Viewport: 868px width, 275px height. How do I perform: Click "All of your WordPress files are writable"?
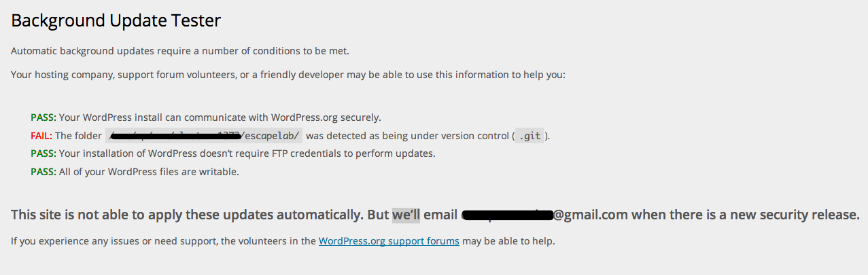pyautogui.click(x=149, y=172)
